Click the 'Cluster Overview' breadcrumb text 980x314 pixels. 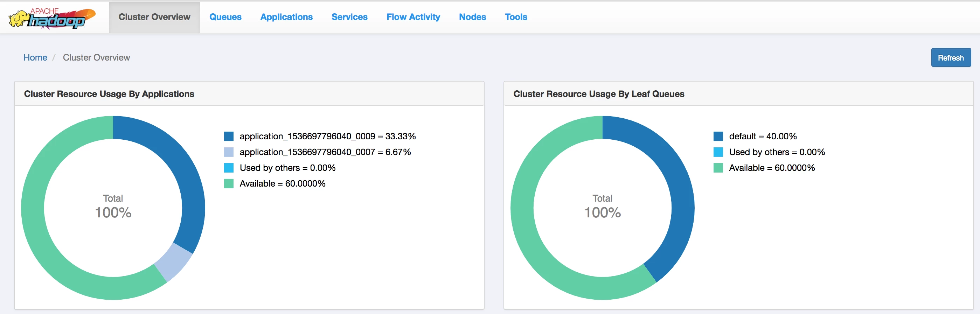[x=97, y=57]
